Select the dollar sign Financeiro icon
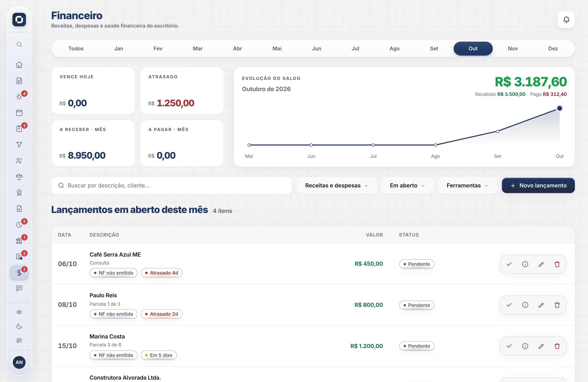 coord(19,273)
